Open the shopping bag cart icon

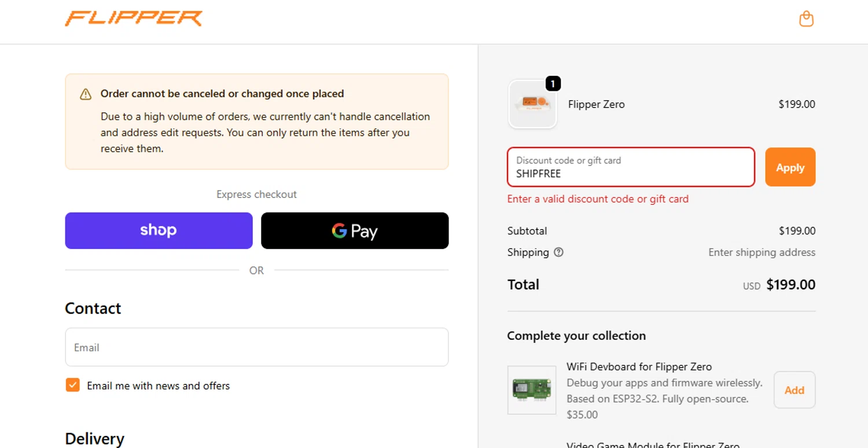(x=806, y=19)
